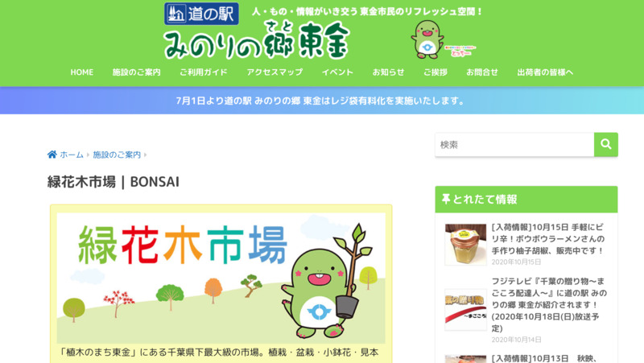Click the pin icon beside とれたて情報
The width and height of the screenshot is (644, 363).
pyautogui.click(x=446, y=199)
